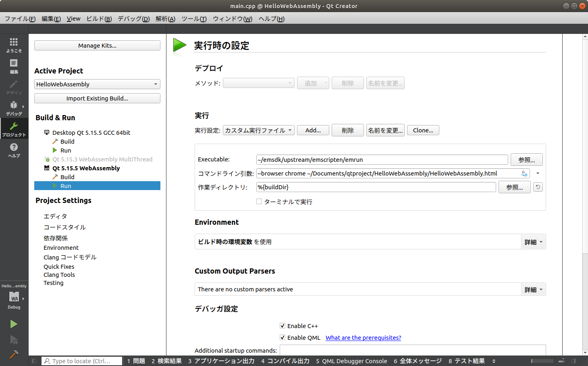
Task: Click the green Run arrow at bottom left
Action: (x=14, y=324)
